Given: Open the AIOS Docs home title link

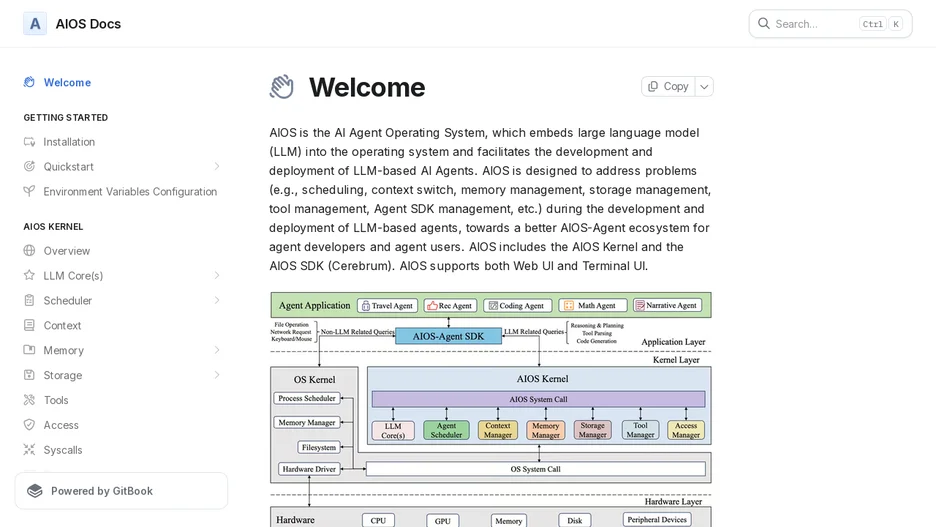Looking at the screenshot, I should pyautogui.click(x=88, y=24).
